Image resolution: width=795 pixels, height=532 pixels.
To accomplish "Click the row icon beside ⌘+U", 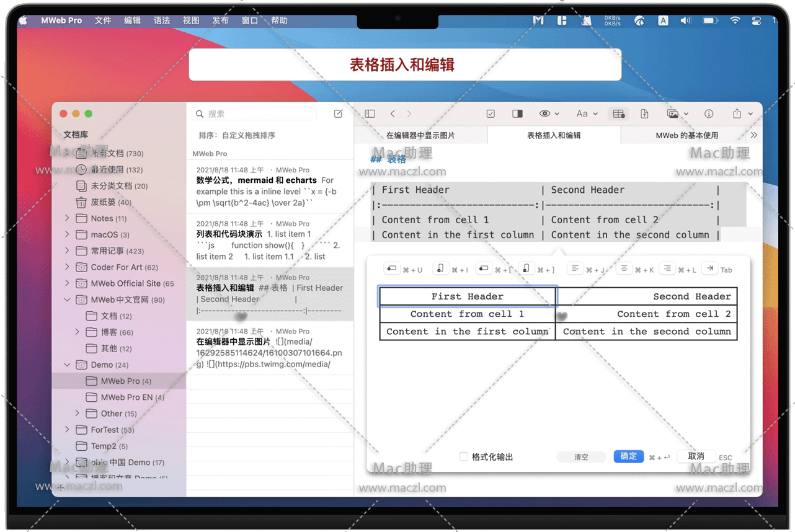I will (391, 268).
